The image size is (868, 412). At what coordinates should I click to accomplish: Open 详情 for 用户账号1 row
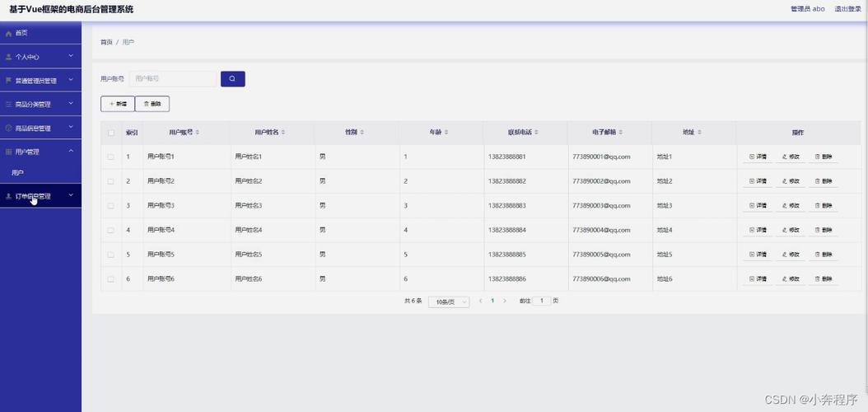coord(758,157)
